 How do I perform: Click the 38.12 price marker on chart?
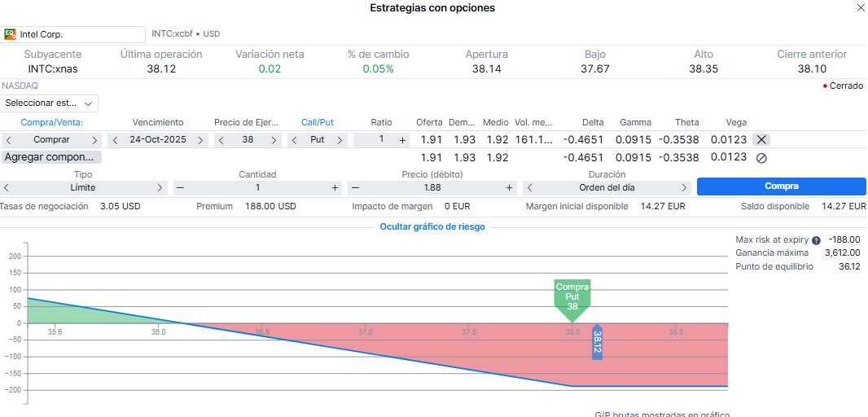(597, 342)
